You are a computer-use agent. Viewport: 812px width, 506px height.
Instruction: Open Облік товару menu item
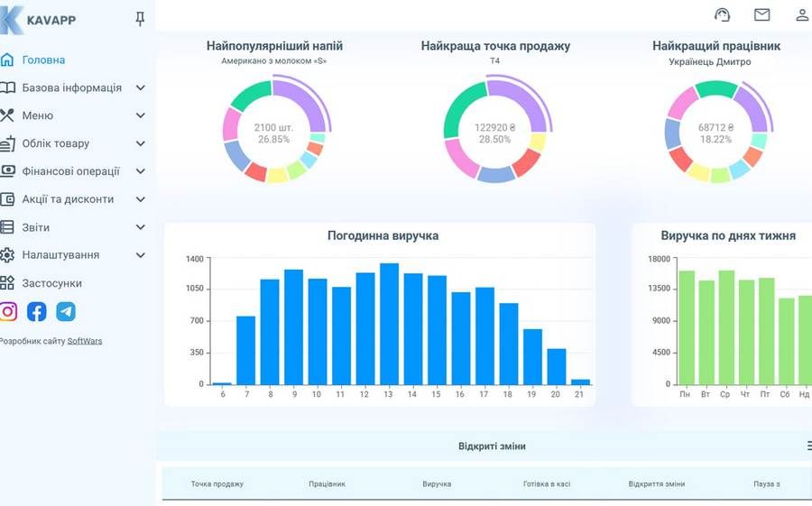pyautogui.click(x=56, y=143)
